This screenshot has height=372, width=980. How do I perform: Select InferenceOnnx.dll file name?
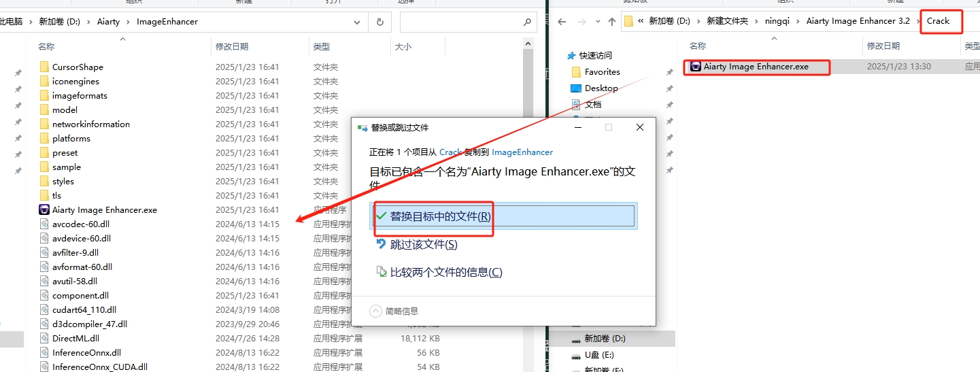click(86, 353)
